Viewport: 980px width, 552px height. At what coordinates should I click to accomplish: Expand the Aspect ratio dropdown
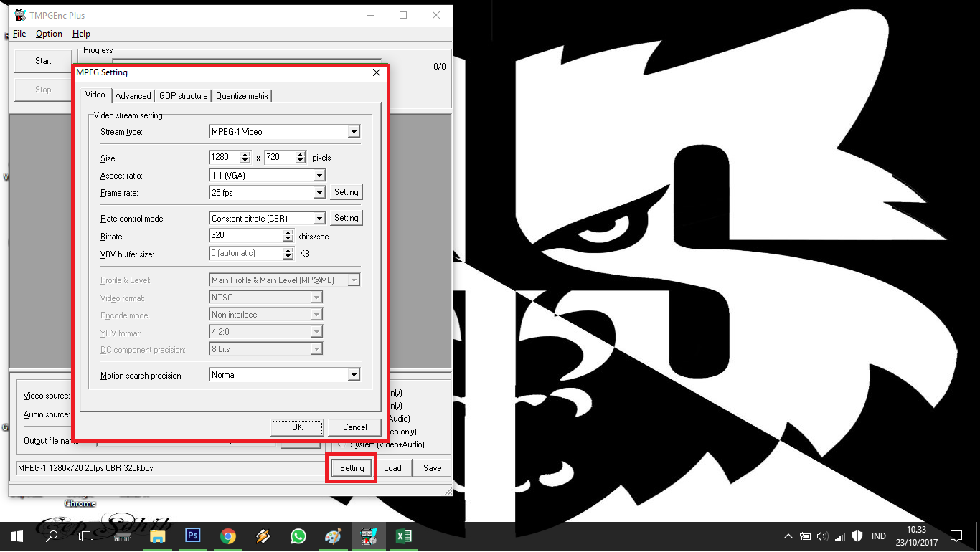(319, 176)
